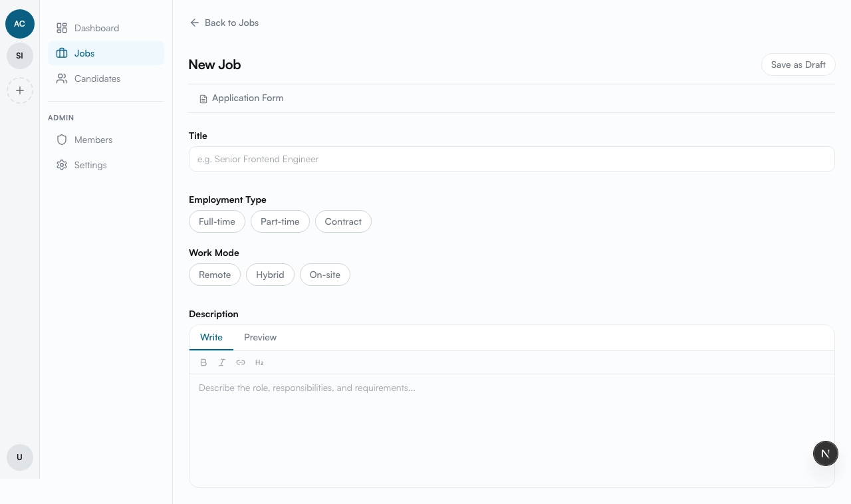Select Full-time employment type

217,221
